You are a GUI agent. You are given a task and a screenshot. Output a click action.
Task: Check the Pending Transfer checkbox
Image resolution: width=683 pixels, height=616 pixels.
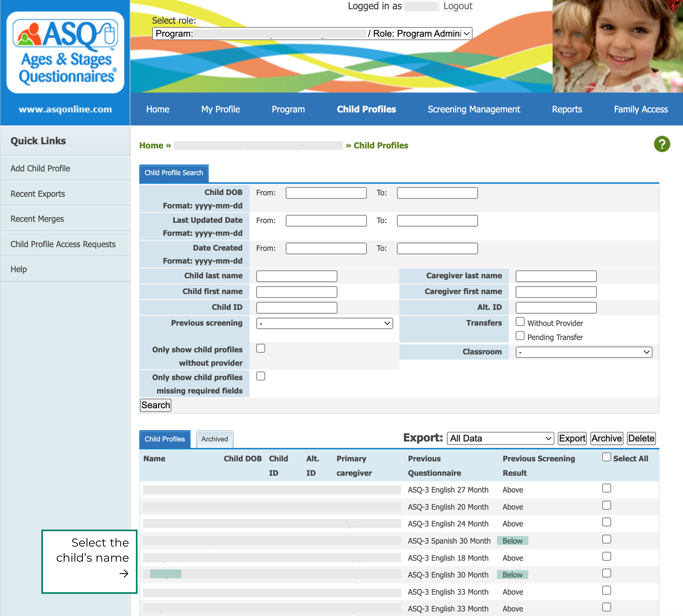click(520, 336)
